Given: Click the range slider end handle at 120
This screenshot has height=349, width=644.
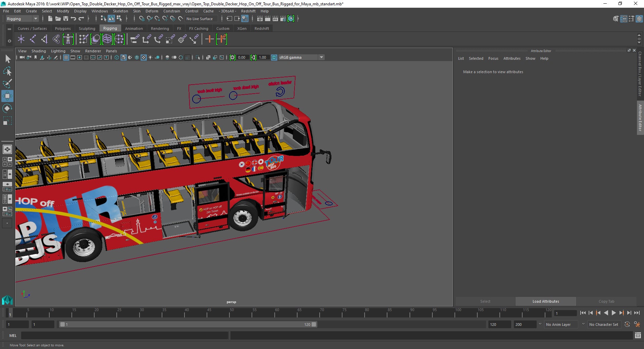Looking at the screenshot, I should (x=314, y=325).
